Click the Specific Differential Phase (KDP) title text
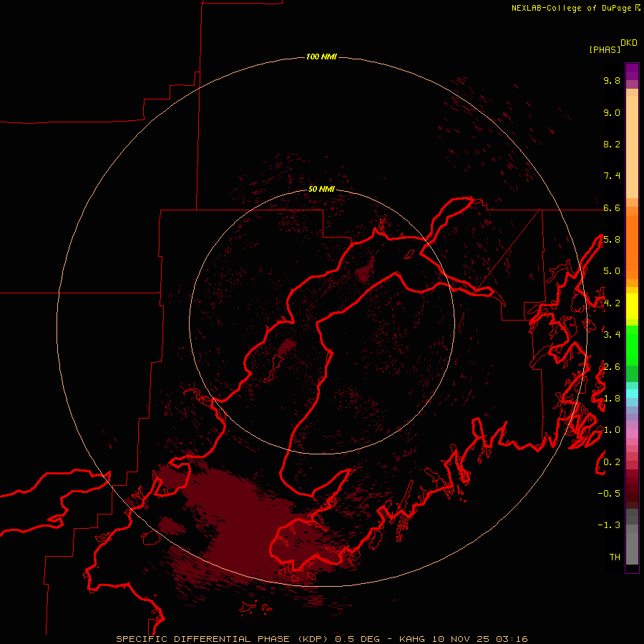The width and height of the screenshot is (644, 644). point(223,639)
